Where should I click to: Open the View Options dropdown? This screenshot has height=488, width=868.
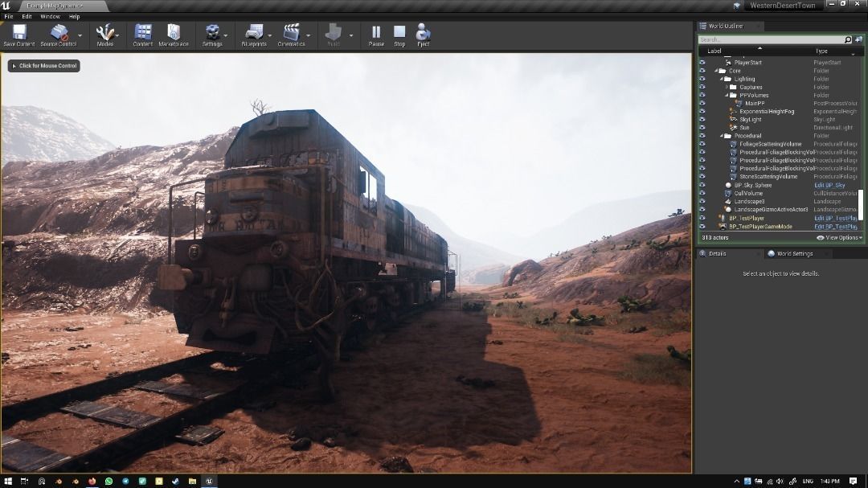tap(839, 238)
